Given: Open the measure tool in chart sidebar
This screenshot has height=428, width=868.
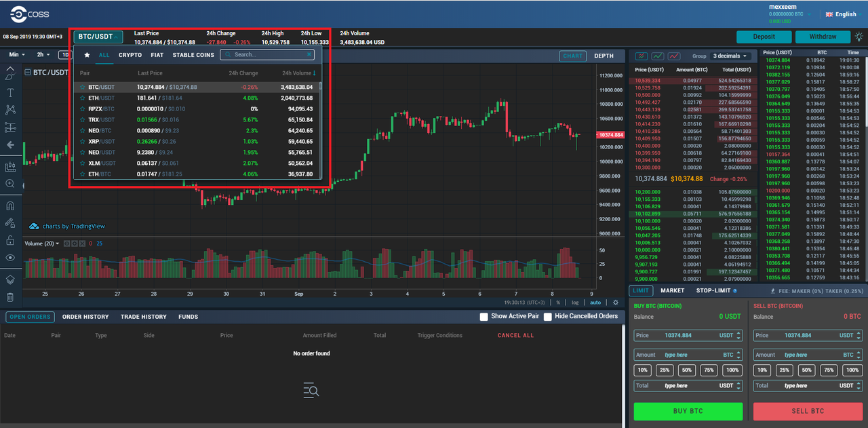Looking at the screenshot, I should 10,166.
